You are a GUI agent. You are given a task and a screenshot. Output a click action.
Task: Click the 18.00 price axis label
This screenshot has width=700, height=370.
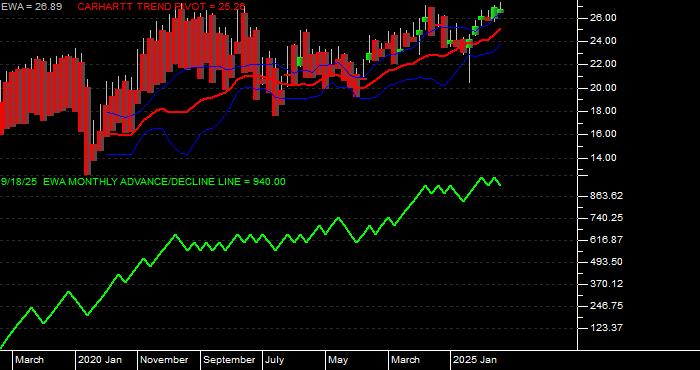pos(604,111)
